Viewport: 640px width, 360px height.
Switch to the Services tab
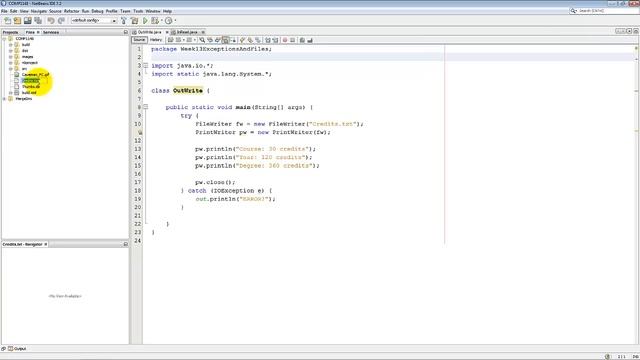click(x=51, y=32)
